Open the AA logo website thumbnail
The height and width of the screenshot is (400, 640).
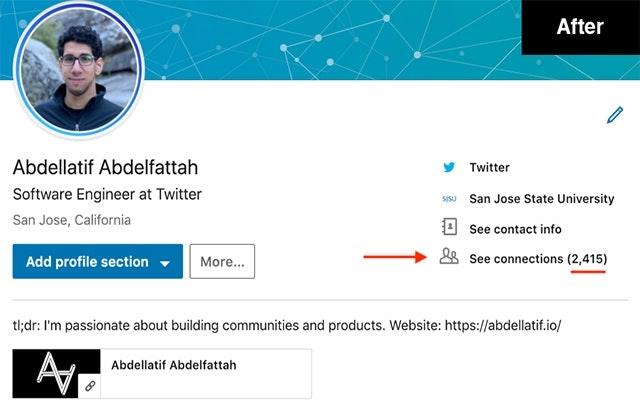[x=56, y=373]
